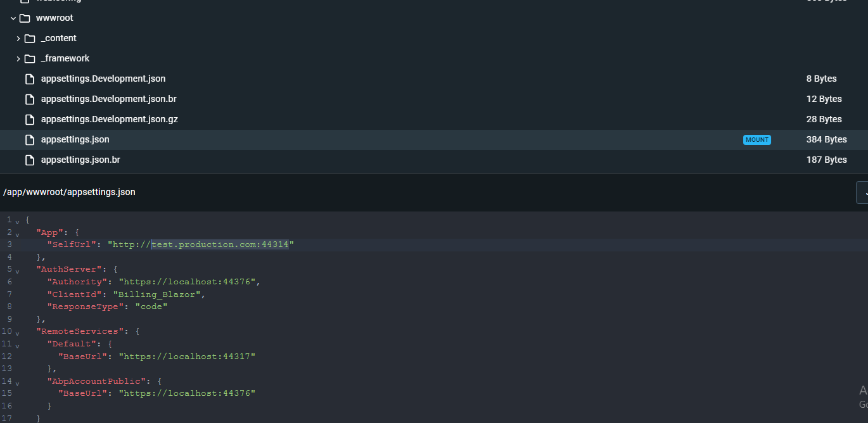Click the appsettings.json.br file icon
868x423 pixels.
[x=29, y=160]
